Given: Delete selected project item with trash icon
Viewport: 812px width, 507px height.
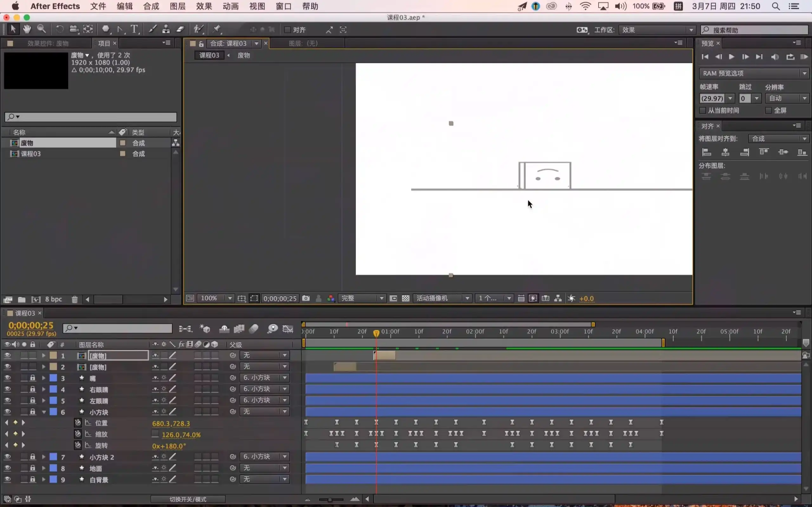Looking at the screenshot, I should pyautogui.click(x=75, y=299).
